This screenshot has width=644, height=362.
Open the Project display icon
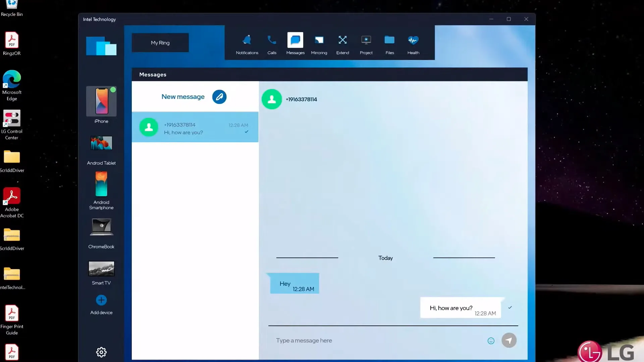pyautogui.click(x=366, y=40)
